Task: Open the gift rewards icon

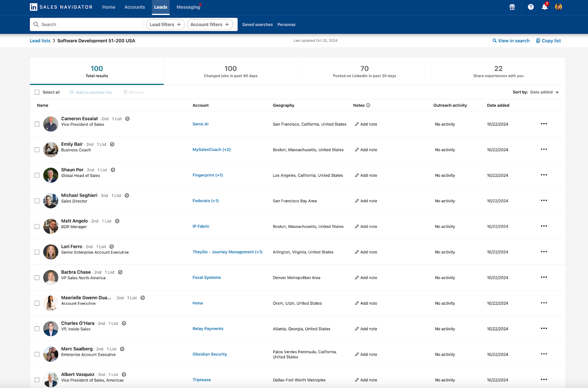Action: (x=512, y=7)
